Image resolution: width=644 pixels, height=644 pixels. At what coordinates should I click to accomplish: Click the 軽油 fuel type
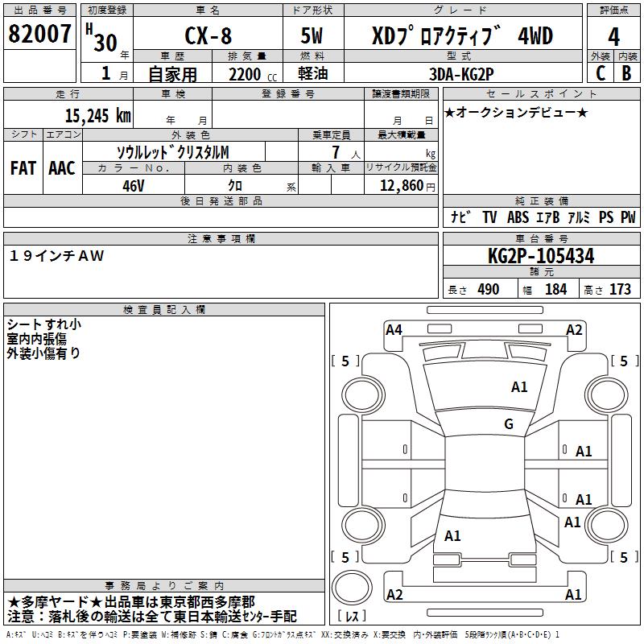coord(313,73)
